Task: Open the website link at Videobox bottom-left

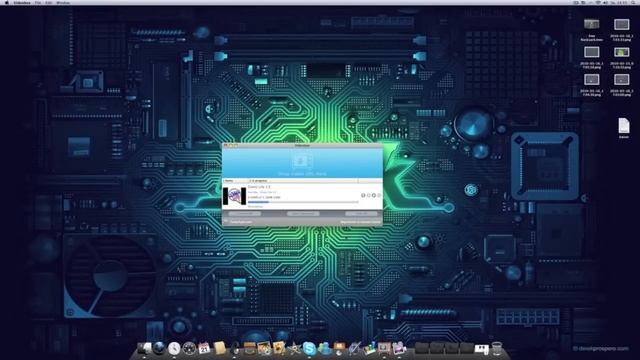Action: point(241,222)
